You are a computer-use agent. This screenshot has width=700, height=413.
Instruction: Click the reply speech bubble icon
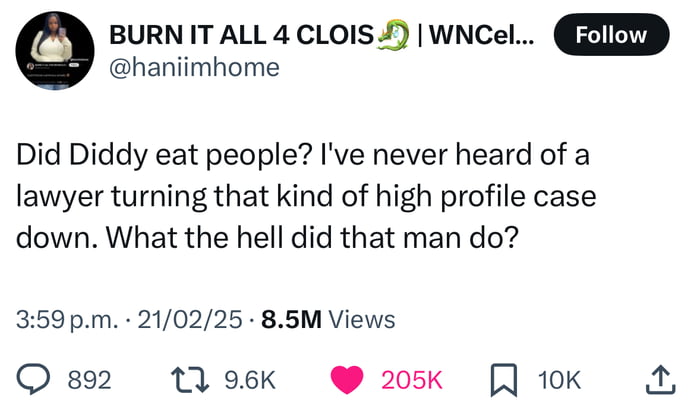coord(34,378)
